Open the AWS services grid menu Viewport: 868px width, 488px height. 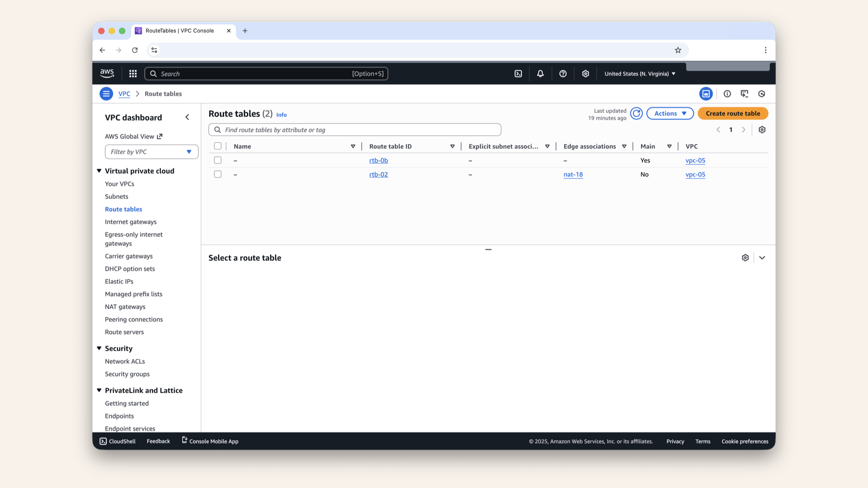pyautogui.click(x=132, y=74)
